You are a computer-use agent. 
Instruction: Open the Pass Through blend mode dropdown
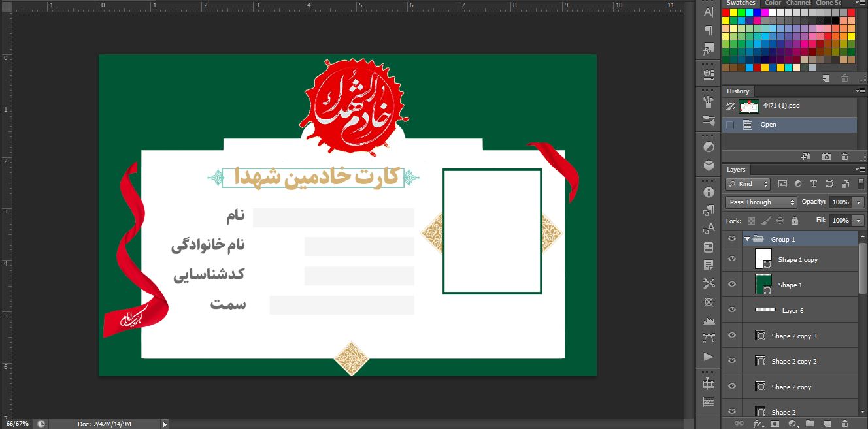pos(761,202)
